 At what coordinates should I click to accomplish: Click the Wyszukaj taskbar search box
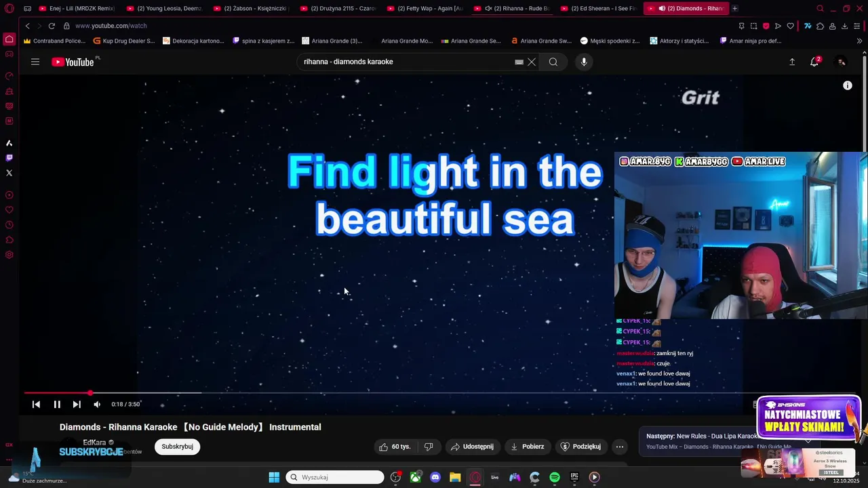[x=335, y=477]
